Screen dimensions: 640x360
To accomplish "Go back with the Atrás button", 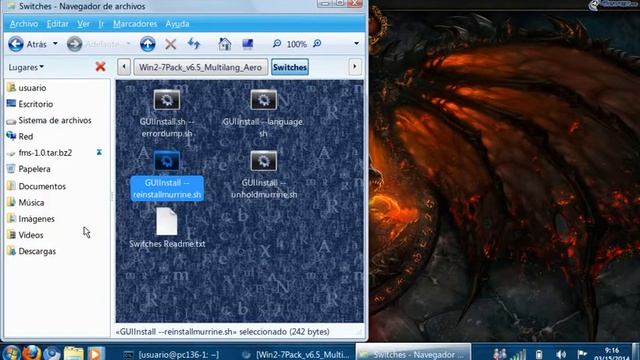I will click(27, 44).
